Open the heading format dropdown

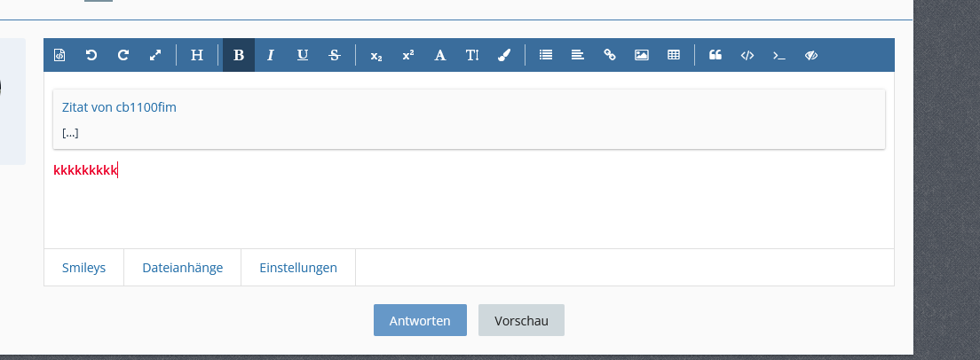coord(197,55)
